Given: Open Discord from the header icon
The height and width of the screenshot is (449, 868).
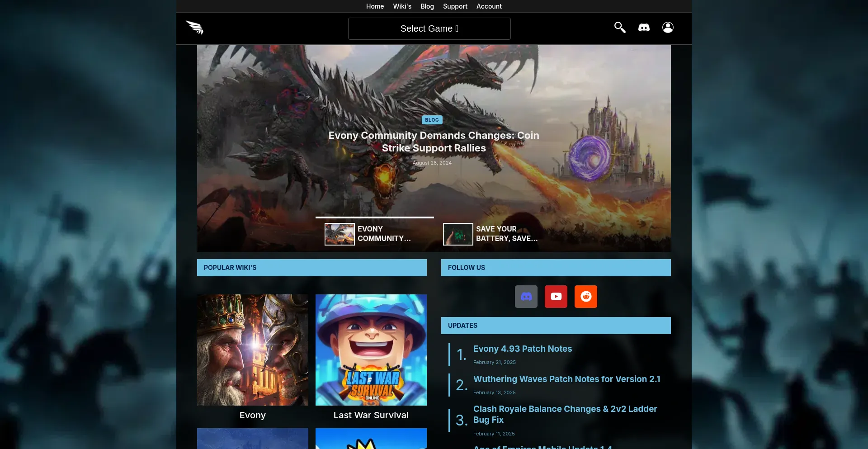Looking at the screenshot, I should (x=644, y=28).
